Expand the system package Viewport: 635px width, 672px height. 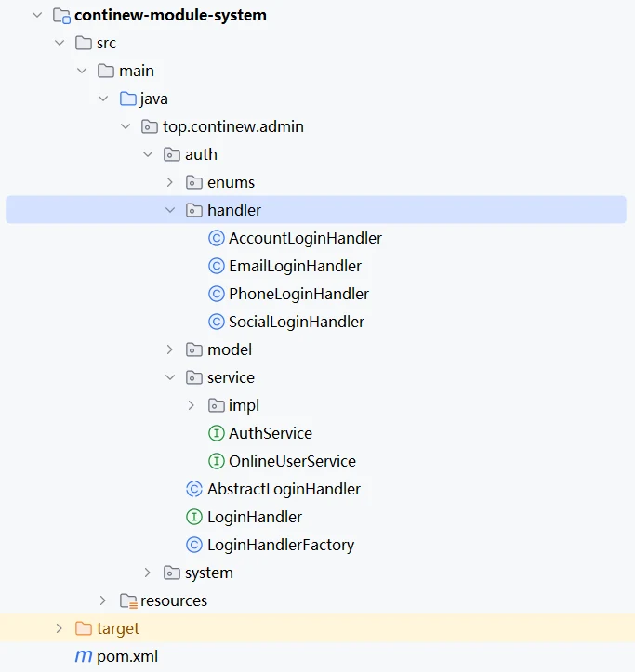(148, 573)
